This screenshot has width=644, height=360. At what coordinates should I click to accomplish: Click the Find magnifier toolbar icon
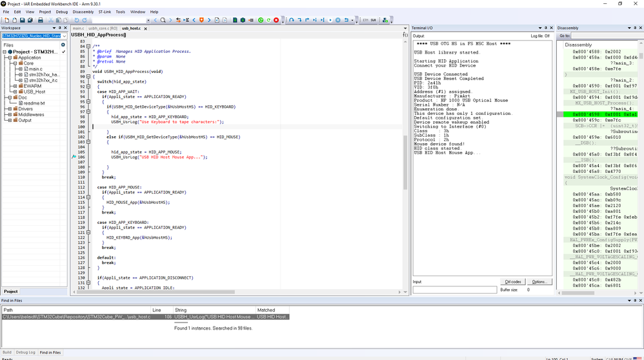(x=163, y=20)
